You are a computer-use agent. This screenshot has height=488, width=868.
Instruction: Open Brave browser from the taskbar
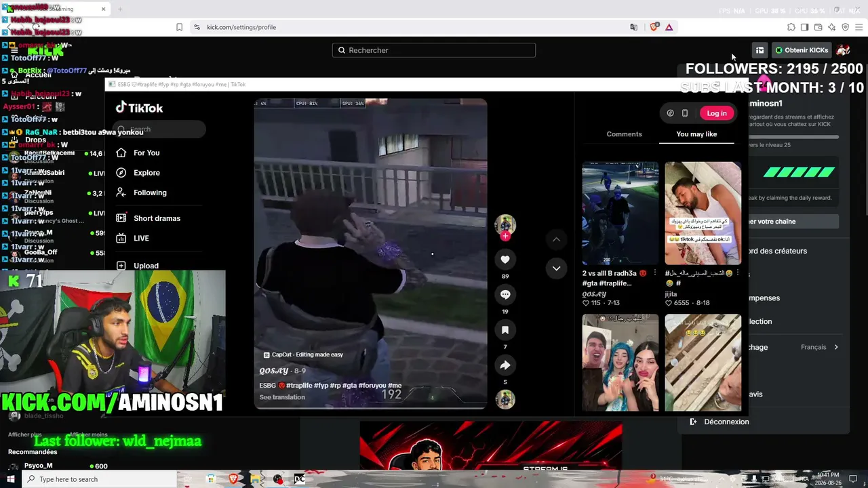[x=233, y=479]
